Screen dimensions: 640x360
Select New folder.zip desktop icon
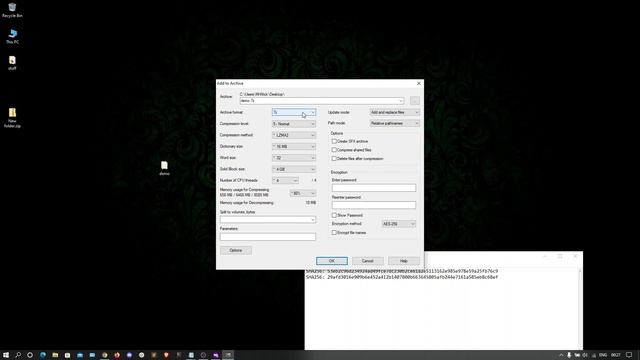tap(12, 118)
